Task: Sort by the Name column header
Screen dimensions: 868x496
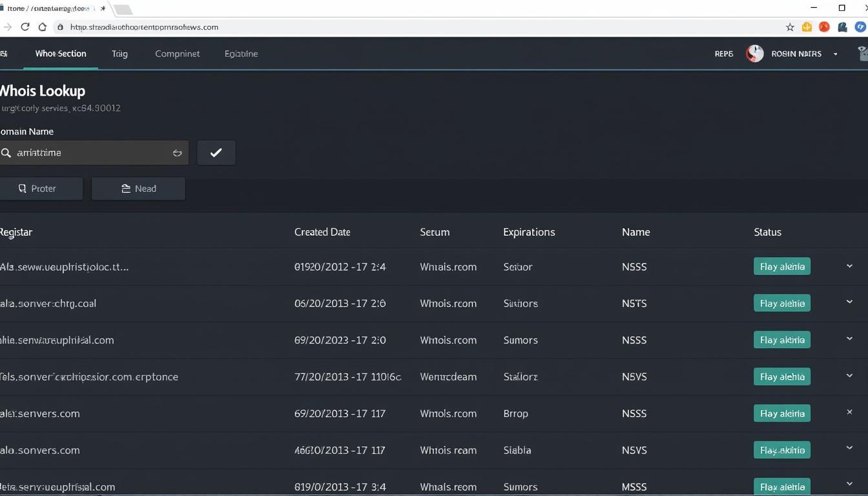Action: click(636, 232)
